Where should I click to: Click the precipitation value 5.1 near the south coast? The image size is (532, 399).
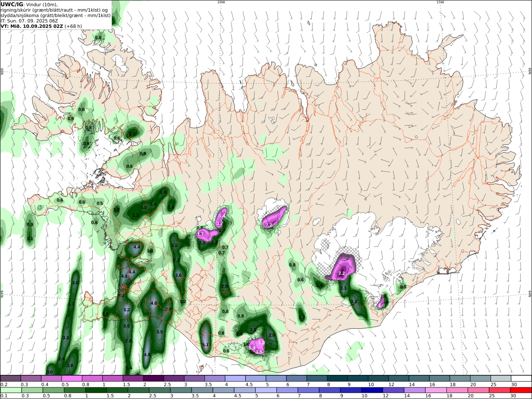point(205,345)
